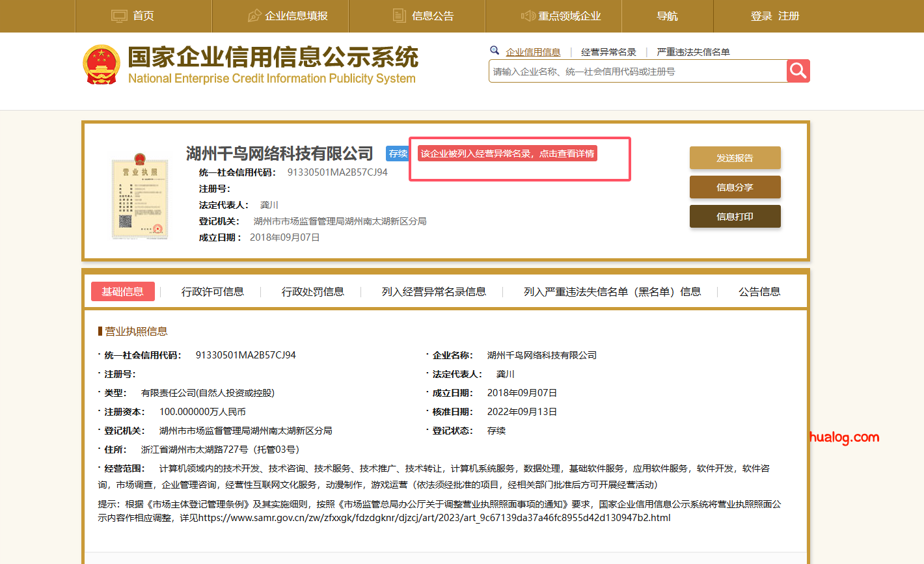Click the pencil icon beside 企业信息填报

click(254, 16)
